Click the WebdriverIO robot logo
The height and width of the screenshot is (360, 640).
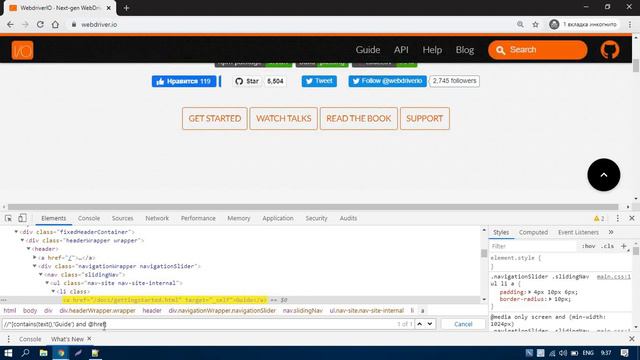(22, 50)
